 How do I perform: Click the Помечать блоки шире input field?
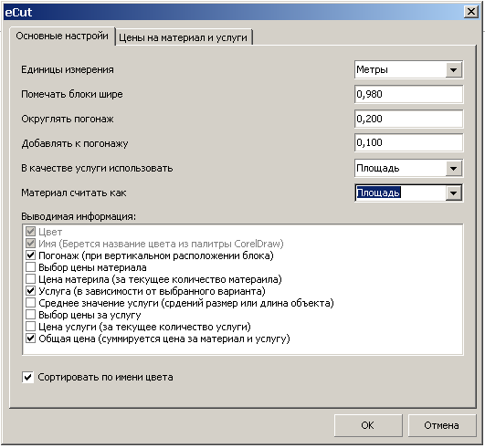(x=408, y=94)
